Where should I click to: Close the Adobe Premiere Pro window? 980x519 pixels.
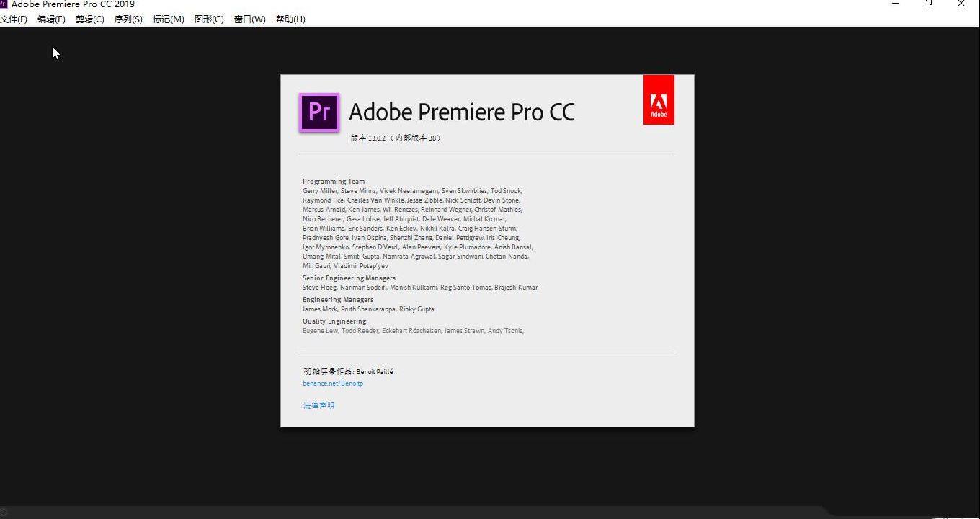pyautogui.click(x=961, y=4)
